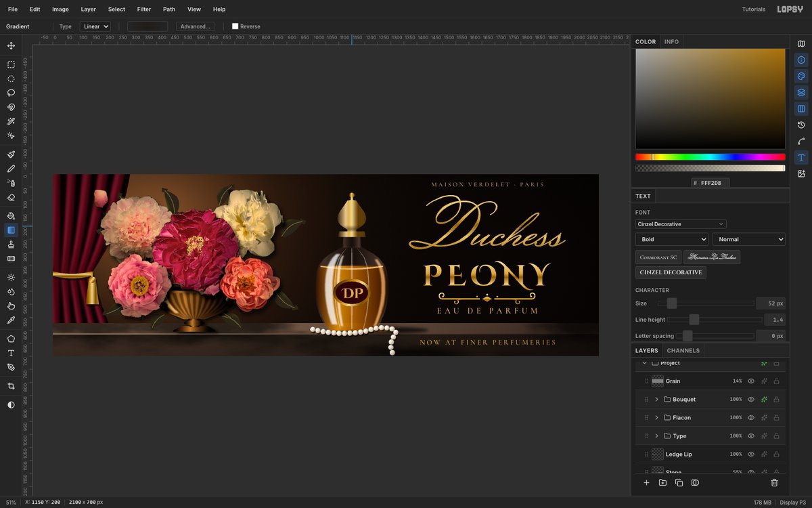Open the Image menu
Viewport: 812px width, 508px height.
[x=60, y=9]
